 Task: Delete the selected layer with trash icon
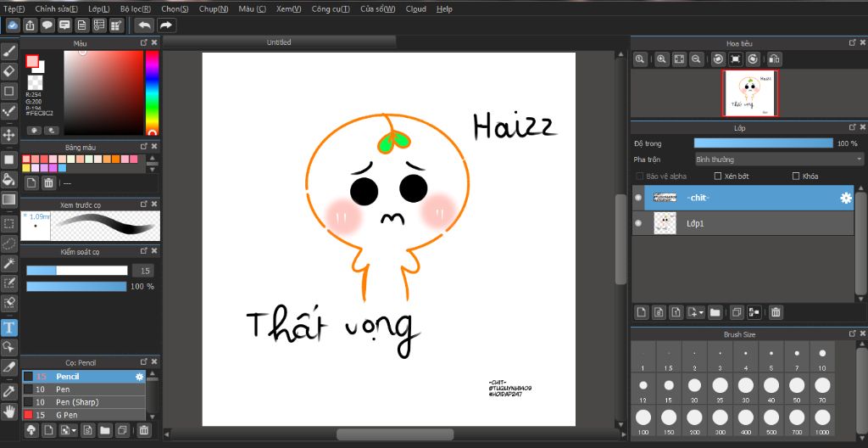776,313
